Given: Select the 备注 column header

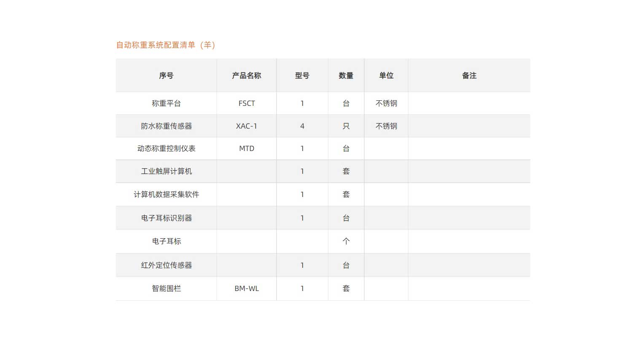Looking at the screenshot, I should (469, 75).
